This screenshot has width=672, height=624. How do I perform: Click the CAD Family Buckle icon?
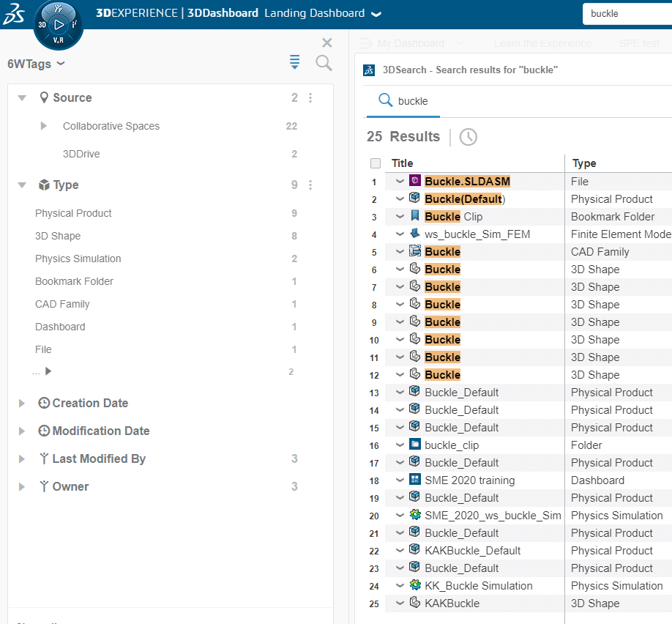click(x=414, y=251)
